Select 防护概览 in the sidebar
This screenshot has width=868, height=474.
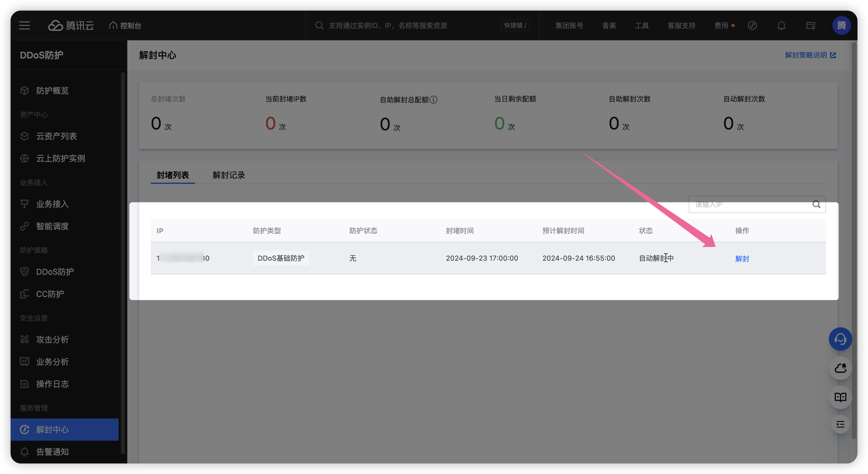(65, 90)
